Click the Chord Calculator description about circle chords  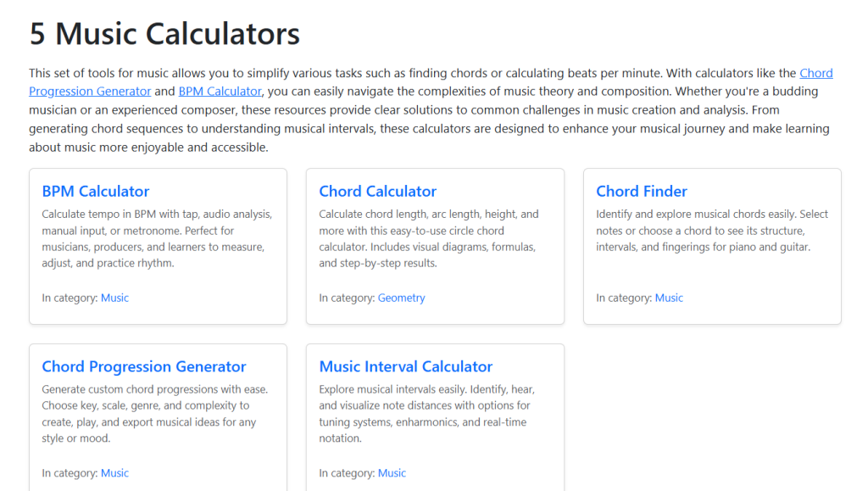coord(428,239)
